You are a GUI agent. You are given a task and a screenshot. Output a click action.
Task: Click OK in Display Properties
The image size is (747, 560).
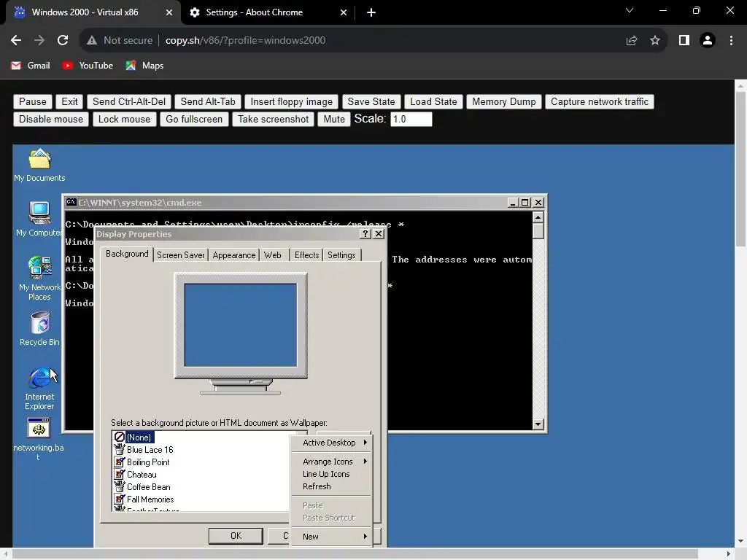[x=236, y=536]
